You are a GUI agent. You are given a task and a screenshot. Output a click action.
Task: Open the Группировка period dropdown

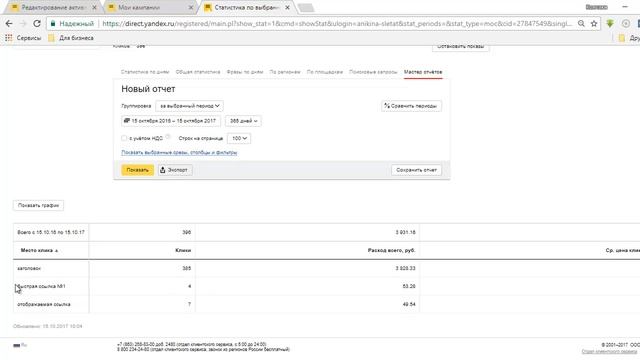pyautogui.click(x=189, y=106)
